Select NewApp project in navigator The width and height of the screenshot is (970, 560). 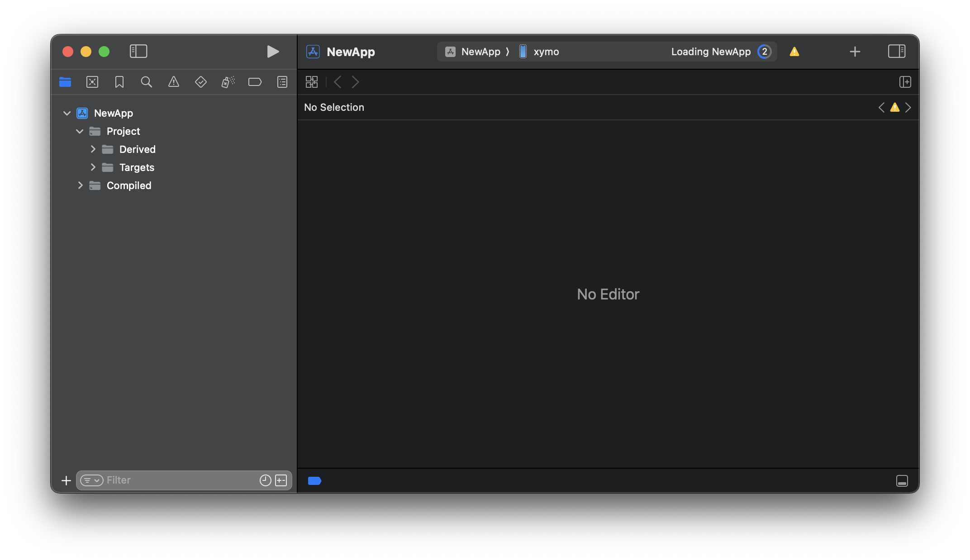114,113
